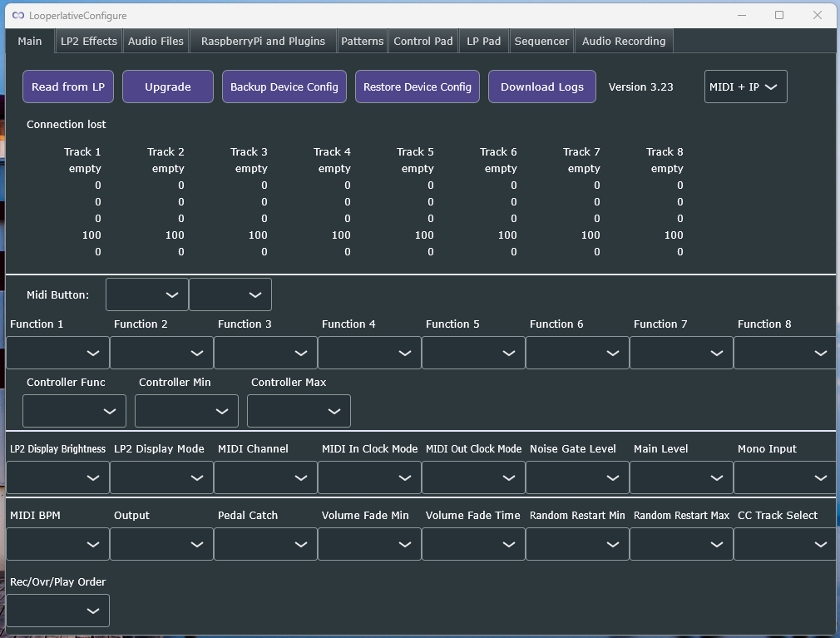The width and height of the screenshot is (840, 638).
Task: Click the LooperlativeConfigure infinity app icon
Action: coord(18,16)
